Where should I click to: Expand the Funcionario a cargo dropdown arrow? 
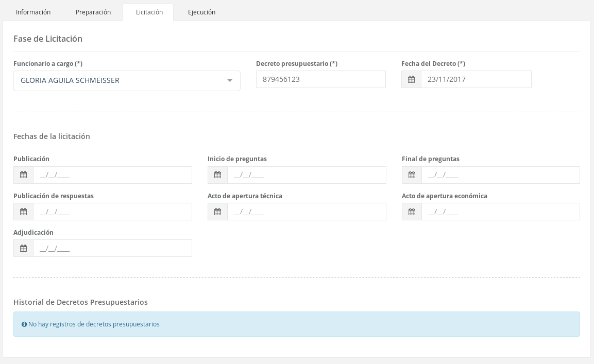pos(230,81)
